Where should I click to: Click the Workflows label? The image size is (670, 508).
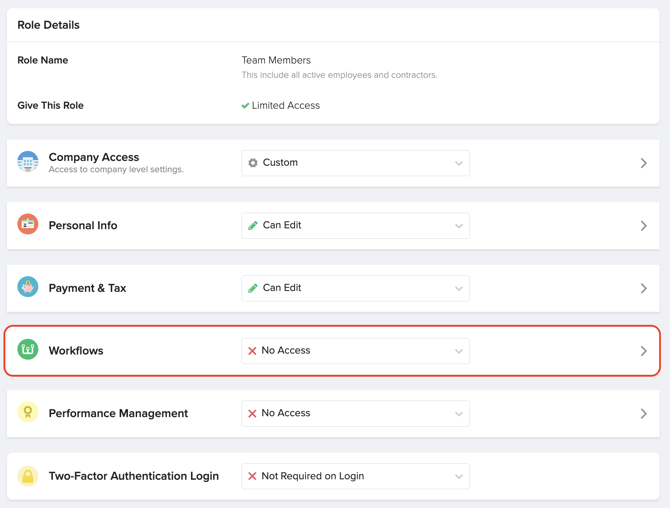76,351
